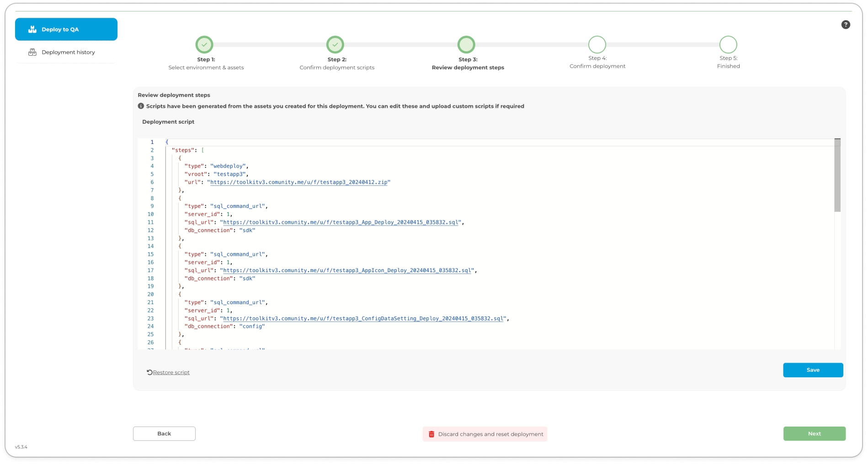Click the green Next button
868x464 pixels.
pos(814,434)
